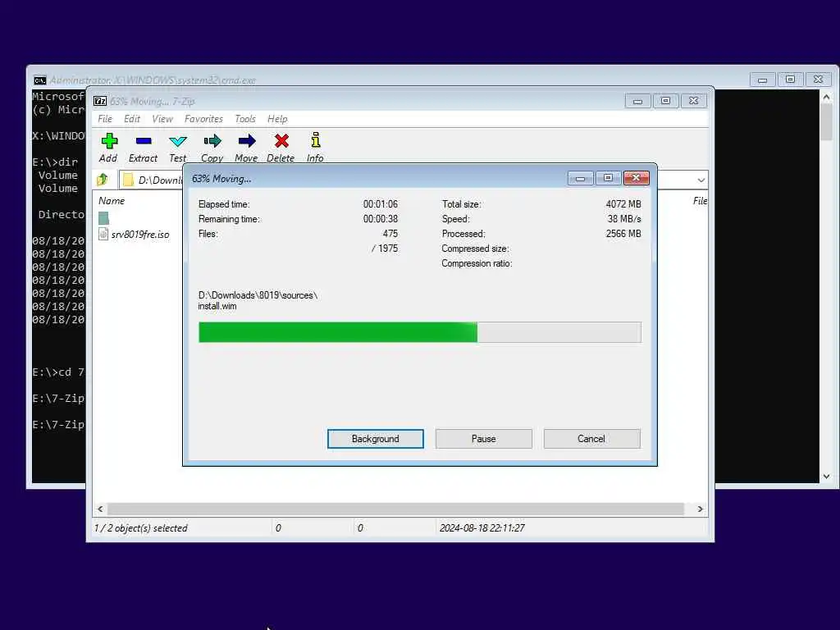Click the Test toolbar icon
This screenshot has height=630, width=840.
(x=178, y=141)
